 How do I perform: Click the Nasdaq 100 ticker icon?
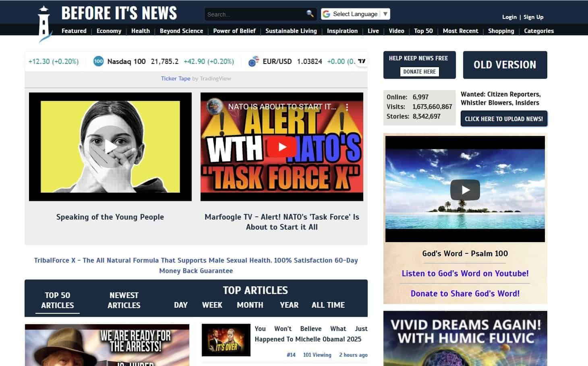click(x=98, y=62)
